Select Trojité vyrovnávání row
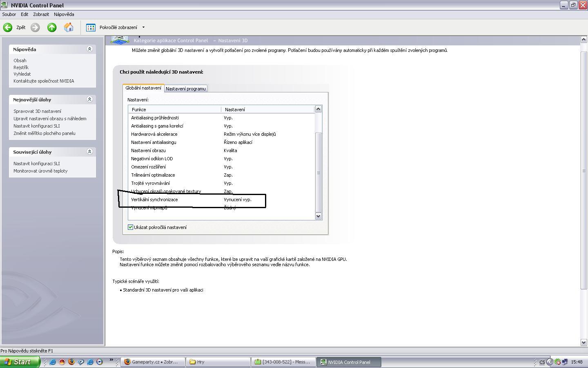Viewport: 588px width, 368px height. click(x=222, y=183)
